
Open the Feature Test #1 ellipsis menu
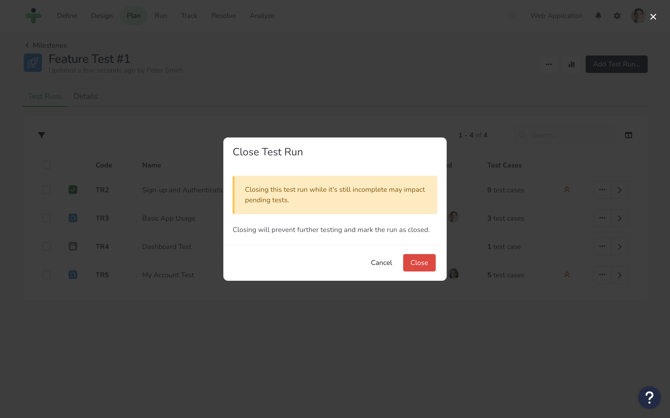click(x=548, y=64)
